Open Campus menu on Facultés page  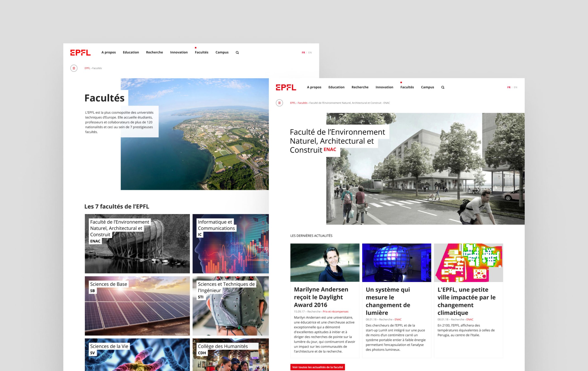pos(222,52)
